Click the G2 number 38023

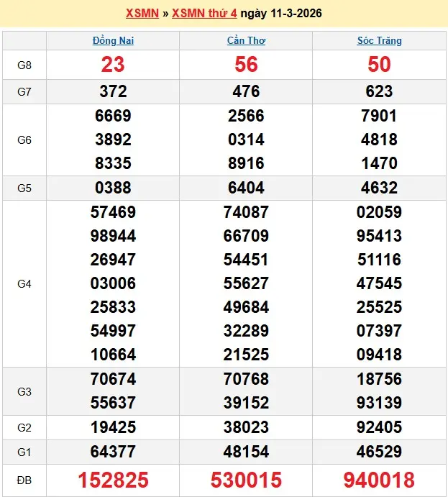tap(246, 428)
